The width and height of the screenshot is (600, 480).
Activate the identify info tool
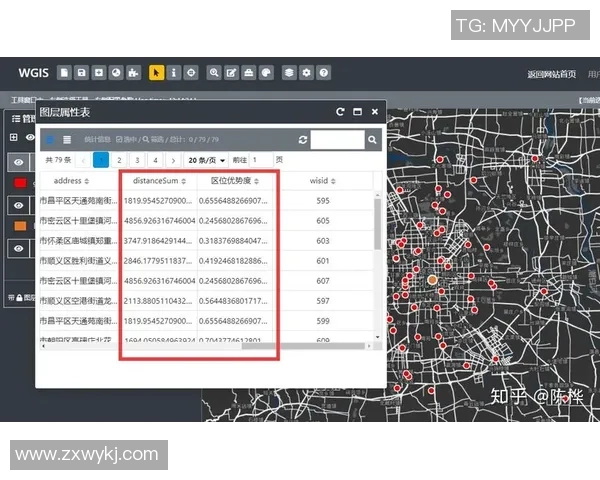click(x=174, y=73)
